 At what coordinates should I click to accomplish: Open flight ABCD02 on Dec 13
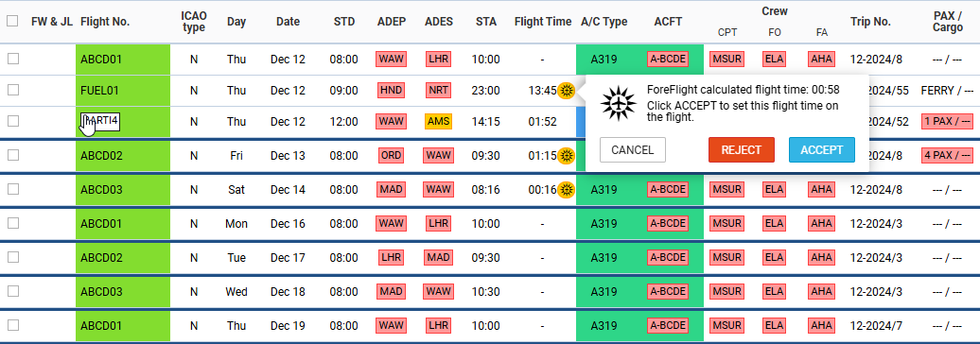point(101,155)
